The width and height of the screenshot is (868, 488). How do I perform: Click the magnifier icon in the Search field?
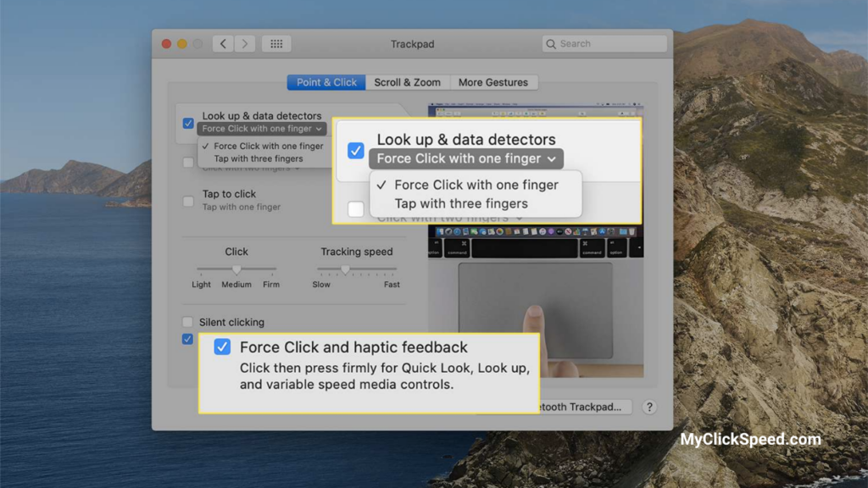551,44
